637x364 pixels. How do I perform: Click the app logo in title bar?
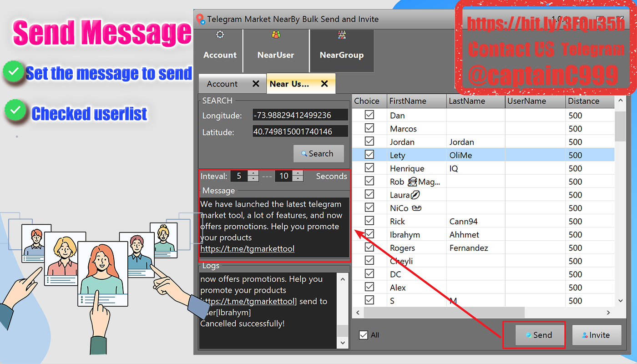[200, 20]
